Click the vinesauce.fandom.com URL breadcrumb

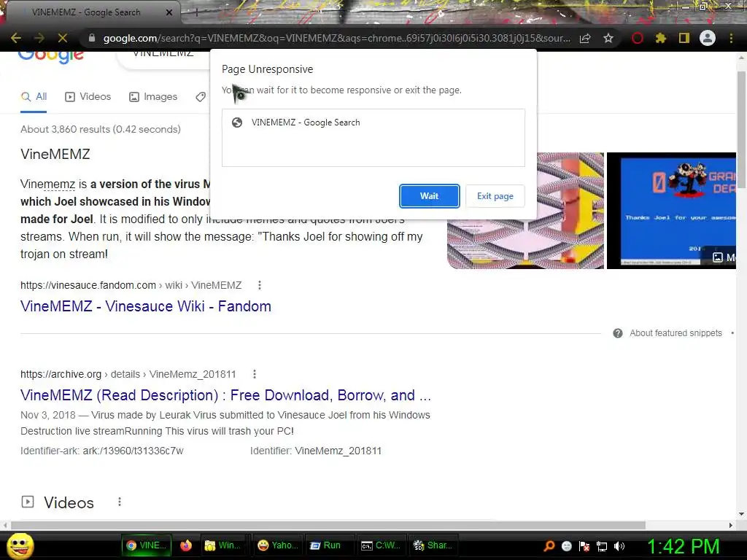point(131,285)
